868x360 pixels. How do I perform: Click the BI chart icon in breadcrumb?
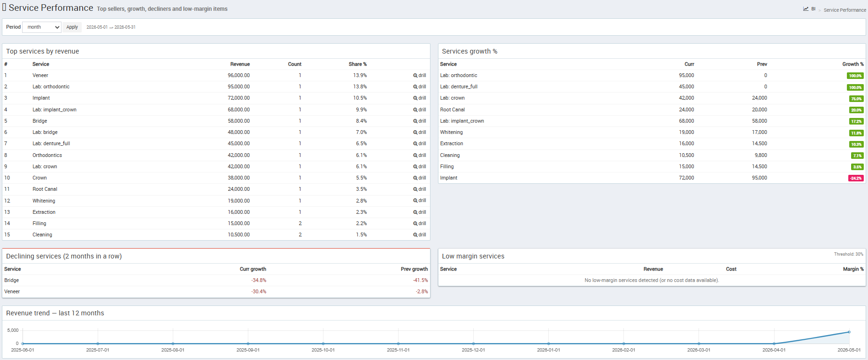tap(806, 9)
